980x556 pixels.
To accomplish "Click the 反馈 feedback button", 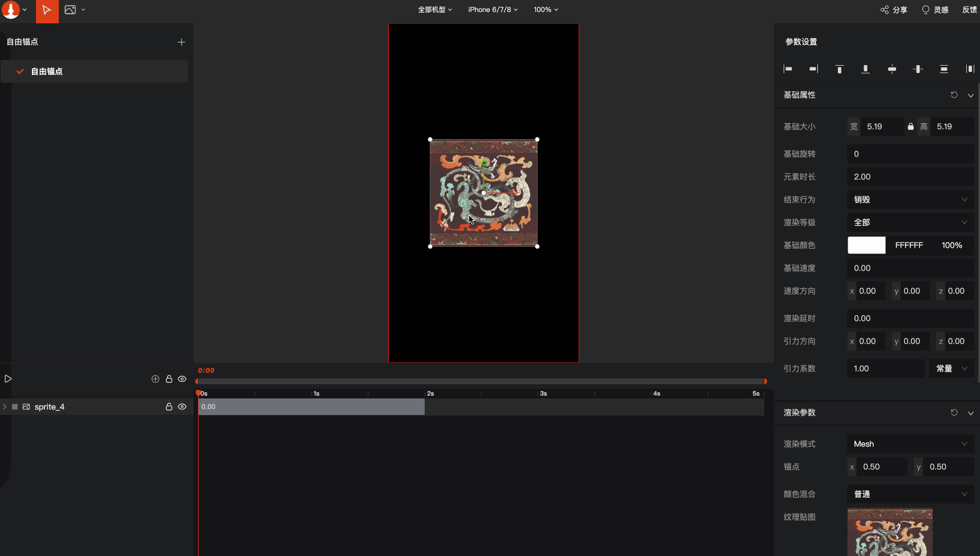I will (x=970, y=10).
